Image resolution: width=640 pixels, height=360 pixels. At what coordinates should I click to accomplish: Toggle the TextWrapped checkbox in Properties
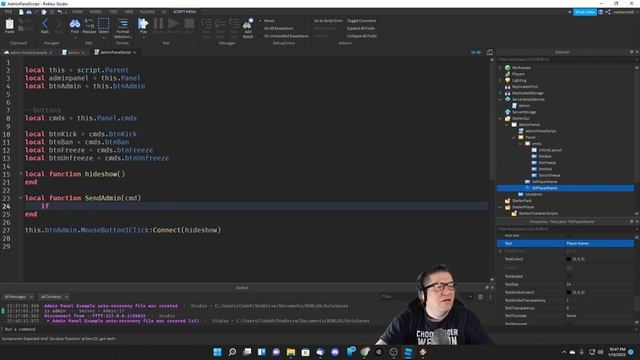[x=569, y=324]
